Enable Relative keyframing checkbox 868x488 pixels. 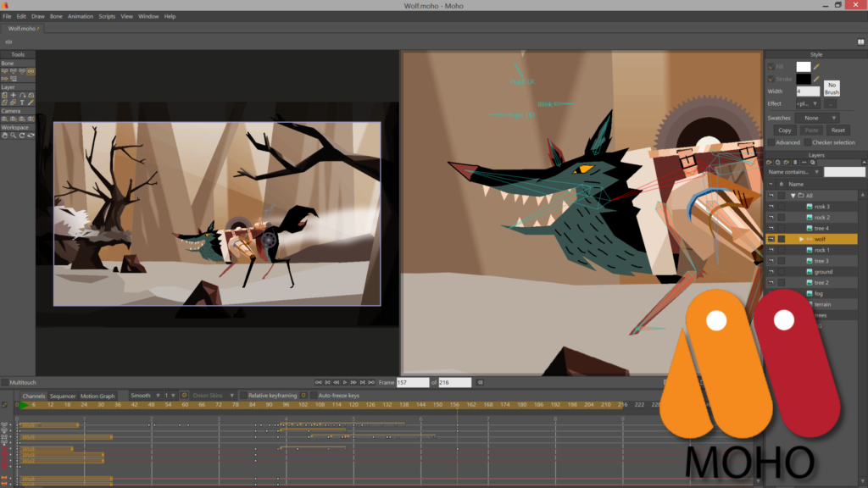coord(243,396)
